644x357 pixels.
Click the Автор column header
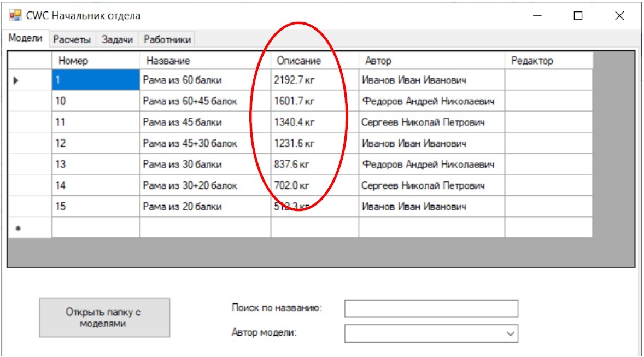pyautogui.click(x=431, y=61)
